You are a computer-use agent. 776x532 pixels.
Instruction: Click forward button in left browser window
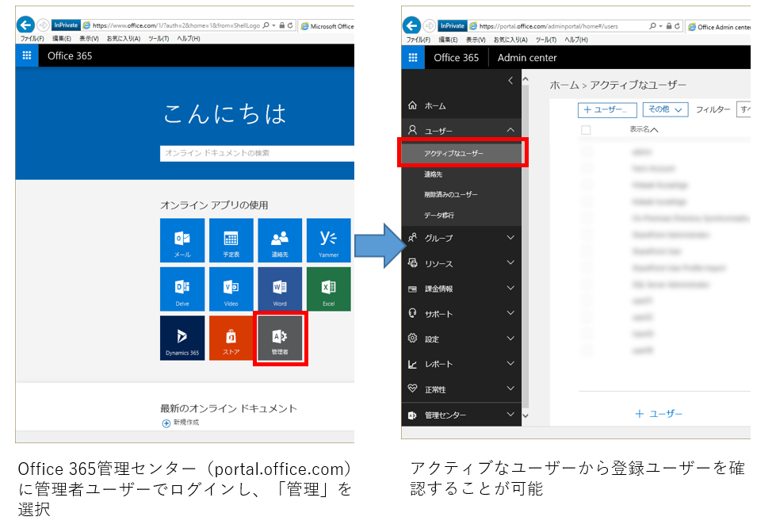pos(43,25)
